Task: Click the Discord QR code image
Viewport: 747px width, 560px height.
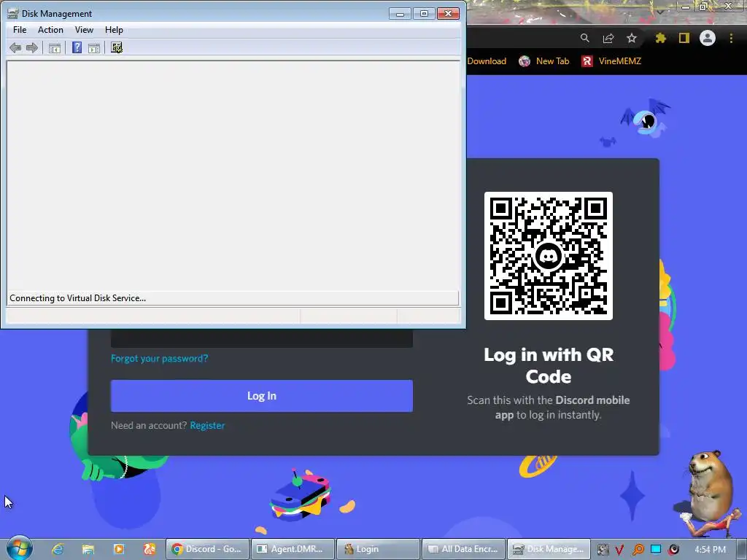Action: [549, 256]
